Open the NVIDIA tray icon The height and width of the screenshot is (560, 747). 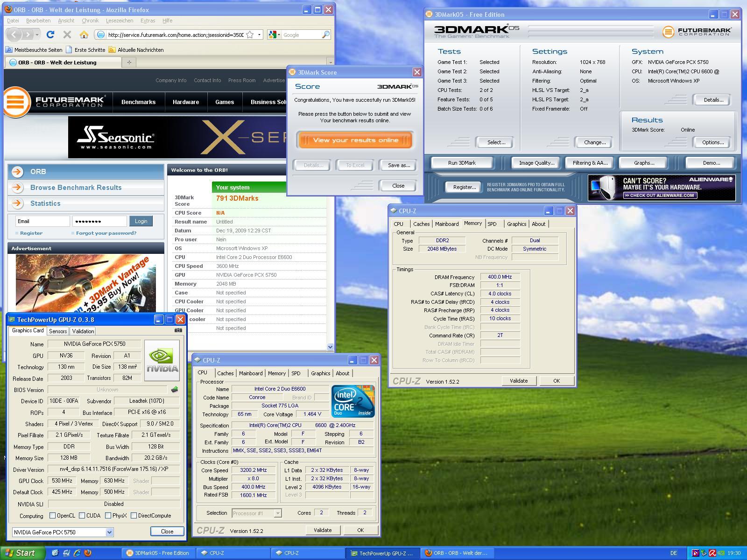tap(721, 553)
